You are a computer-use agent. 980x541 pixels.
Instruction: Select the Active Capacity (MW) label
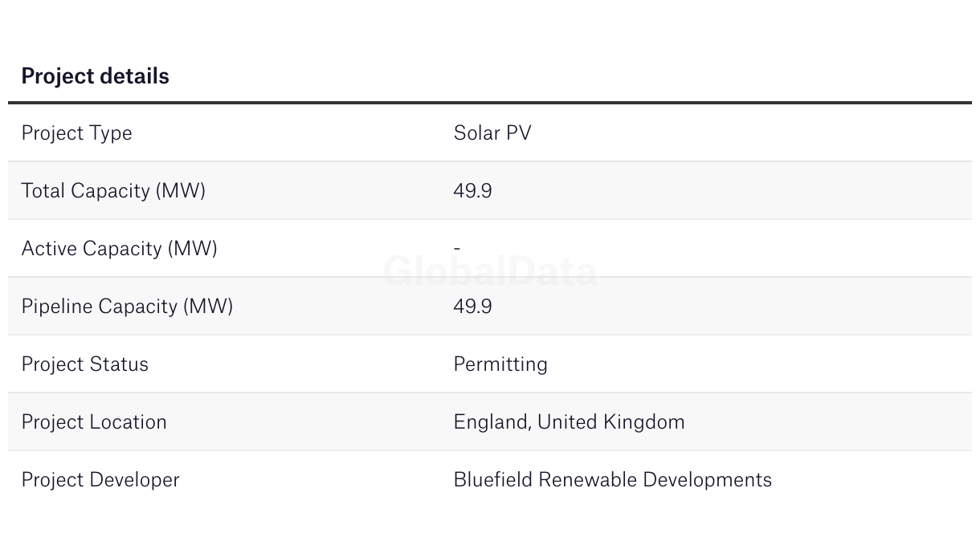coord(119,249)
